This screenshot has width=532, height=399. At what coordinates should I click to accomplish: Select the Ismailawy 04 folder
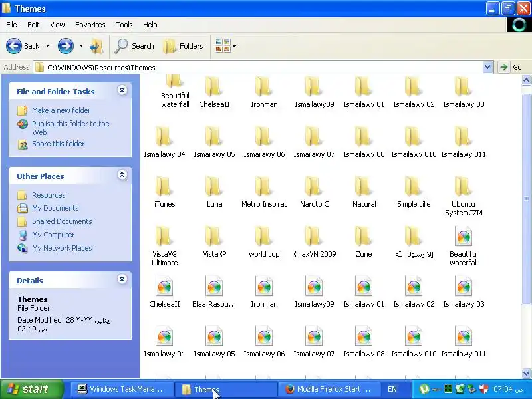coord(164,142)
